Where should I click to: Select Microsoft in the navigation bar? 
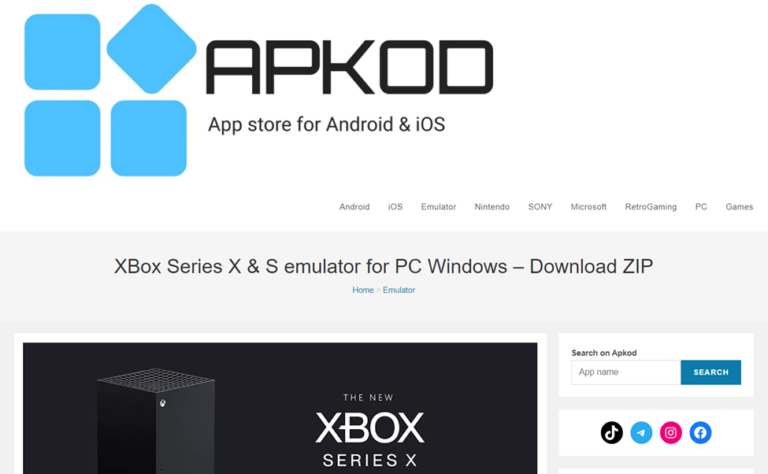tap(588, 207)
